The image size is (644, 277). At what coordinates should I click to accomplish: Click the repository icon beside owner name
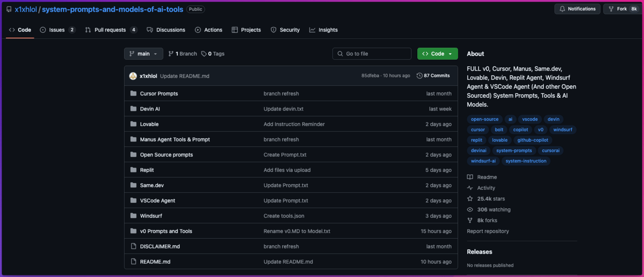pos(9,9)
